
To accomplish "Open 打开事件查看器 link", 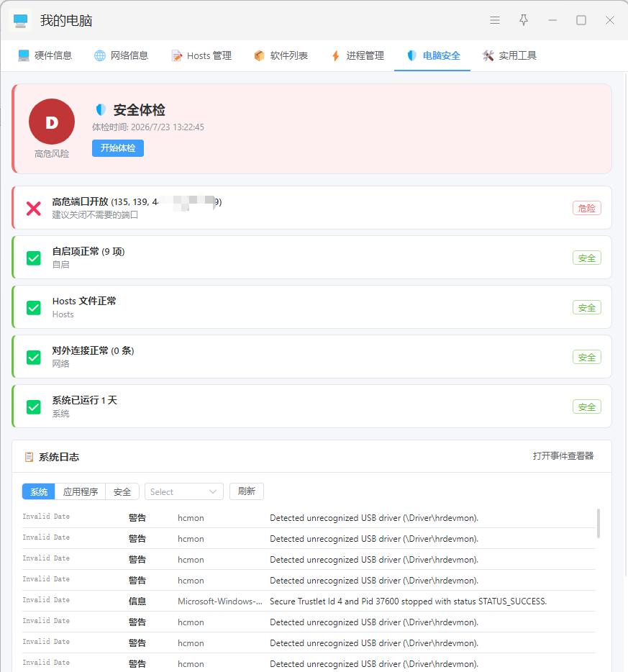I will [x=563, y=456].
